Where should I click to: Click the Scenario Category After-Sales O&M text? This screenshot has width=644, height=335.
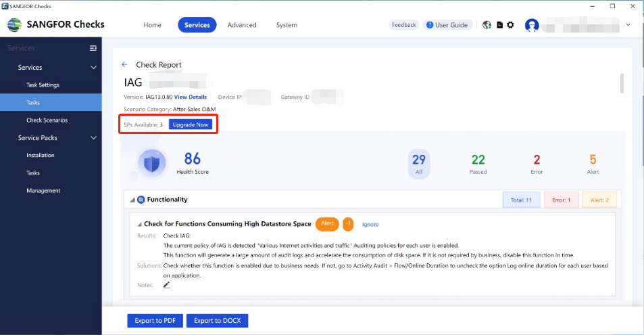coord(170,110)
